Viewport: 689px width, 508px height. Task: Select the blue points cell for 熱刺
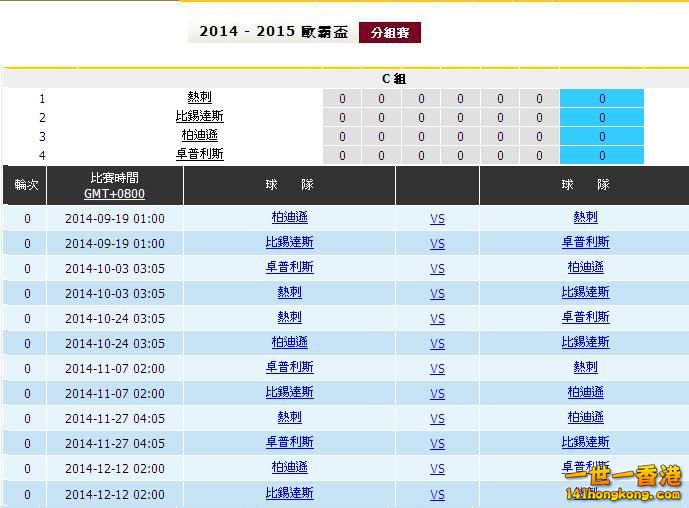coord(602,98)
